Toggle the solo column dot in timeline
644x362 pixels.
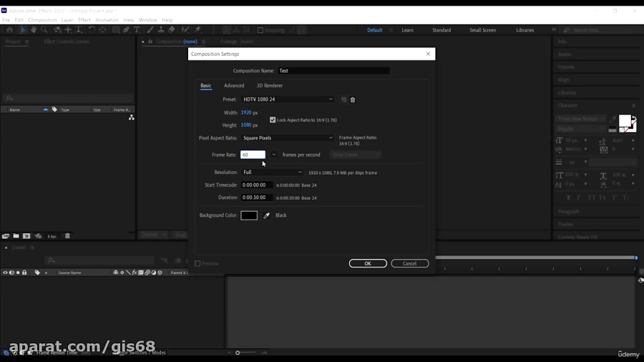(x=18, y=273)
